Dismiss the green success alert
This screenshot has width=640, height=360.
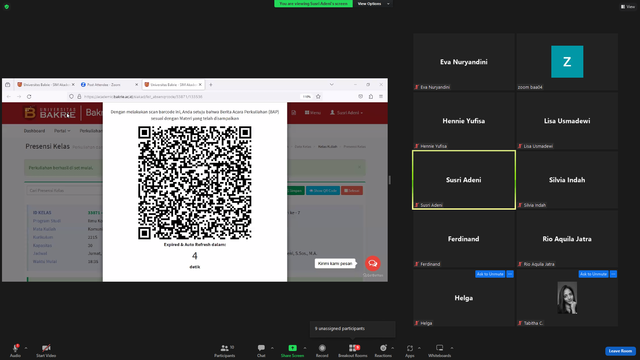[x=359, y=167]
